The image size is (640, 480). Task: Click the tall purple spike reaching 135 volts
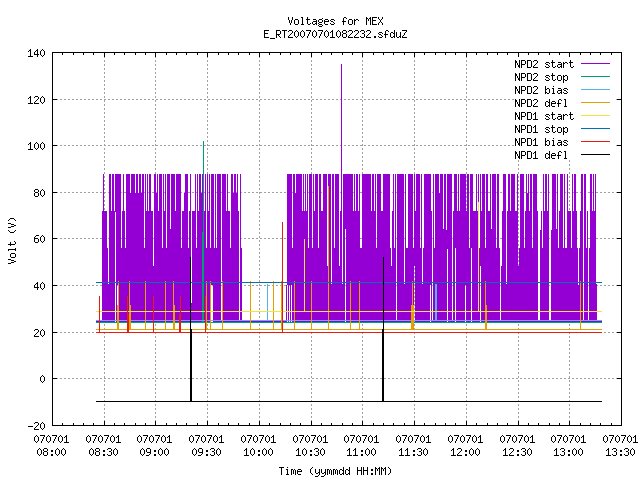pyautogui.click(x=342, y=118)
